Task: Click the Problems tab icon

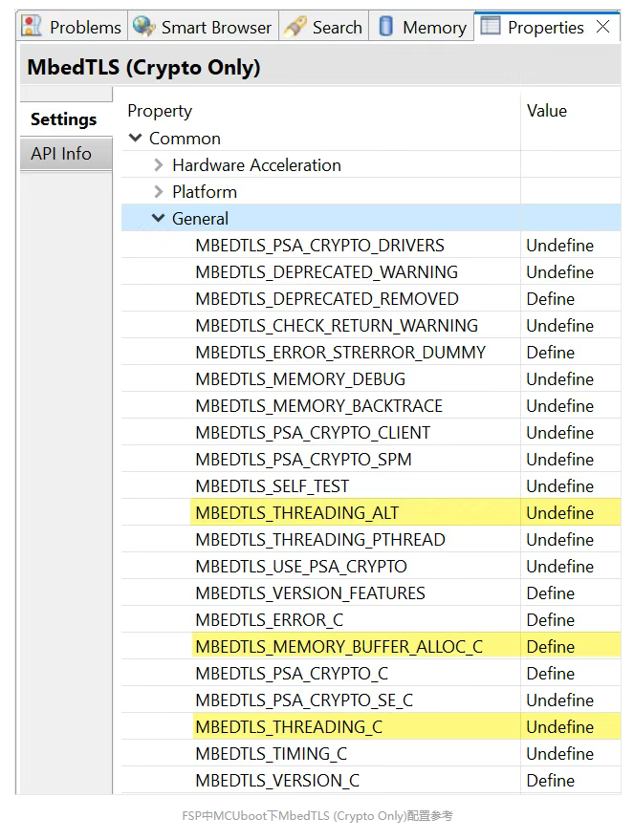Action: pyautogui.click(x=32, y=26)
